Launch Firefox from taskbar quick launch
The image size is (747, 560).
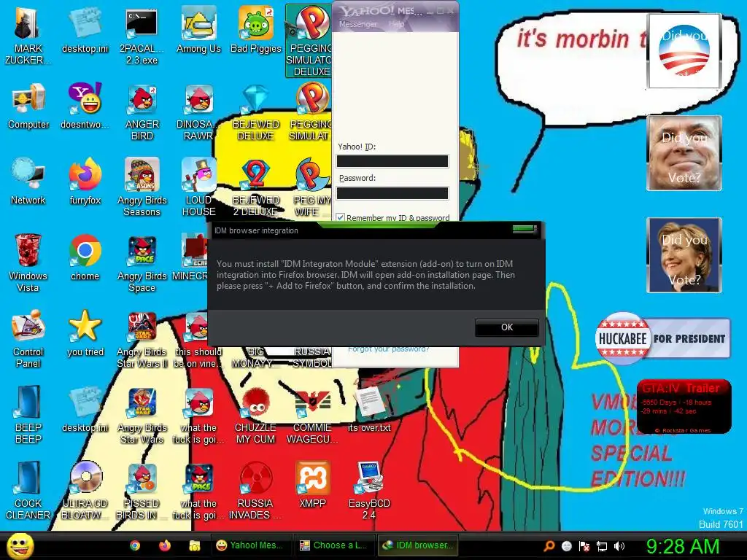pyautogui.click(x=165, y=545)
